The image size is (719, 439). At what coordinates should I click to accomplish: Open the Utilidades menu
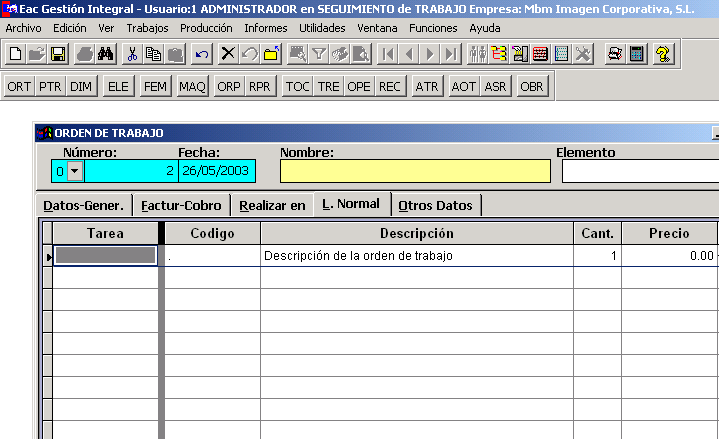(x=322, y=28)
